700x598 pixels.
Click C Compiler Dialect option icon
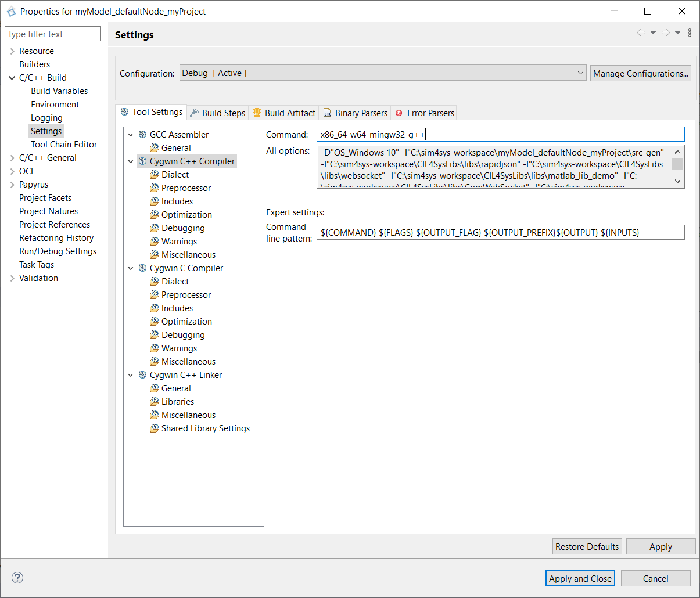154,282
